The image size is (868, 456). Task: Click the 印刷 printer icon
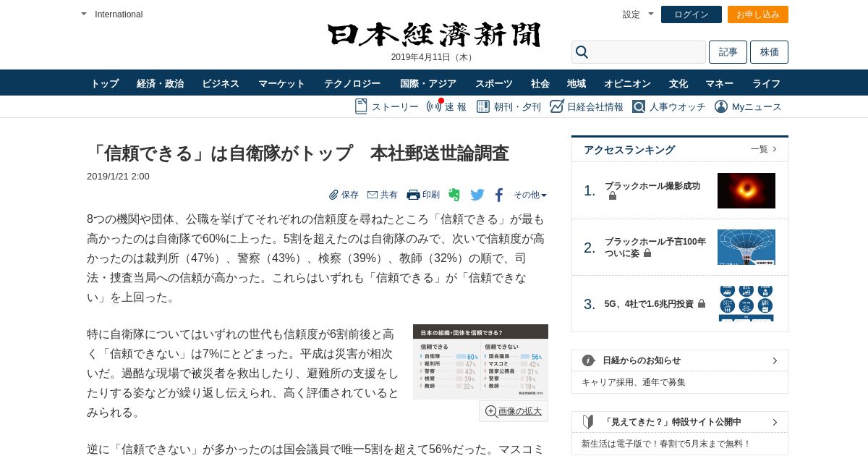[413, 195]
